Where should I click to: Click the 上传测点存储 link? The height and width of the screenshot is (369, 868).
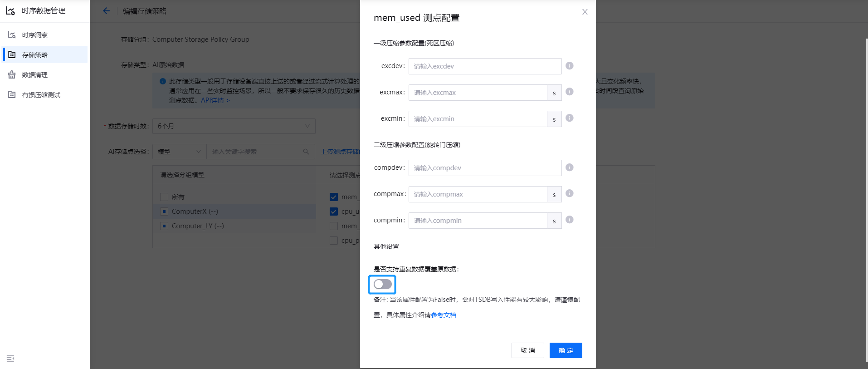(x=340, y=152)
